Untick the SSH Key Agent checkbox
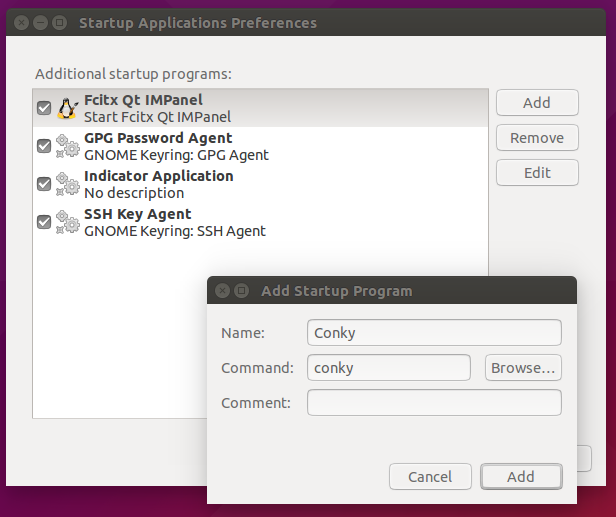Image resolution: width=616 pixels, height=517 pixels. coord(44,222)
